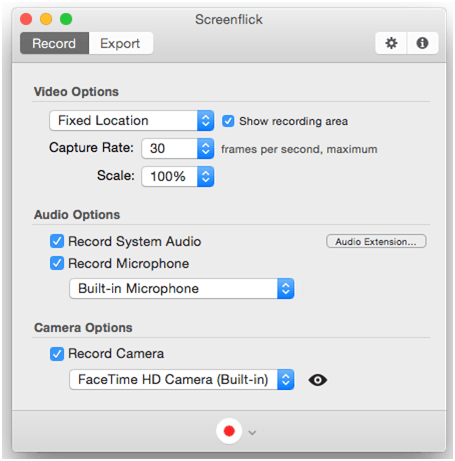Minimize the window with the yellow button
This screenshot has width=455, height=461.
coord(46,19)
